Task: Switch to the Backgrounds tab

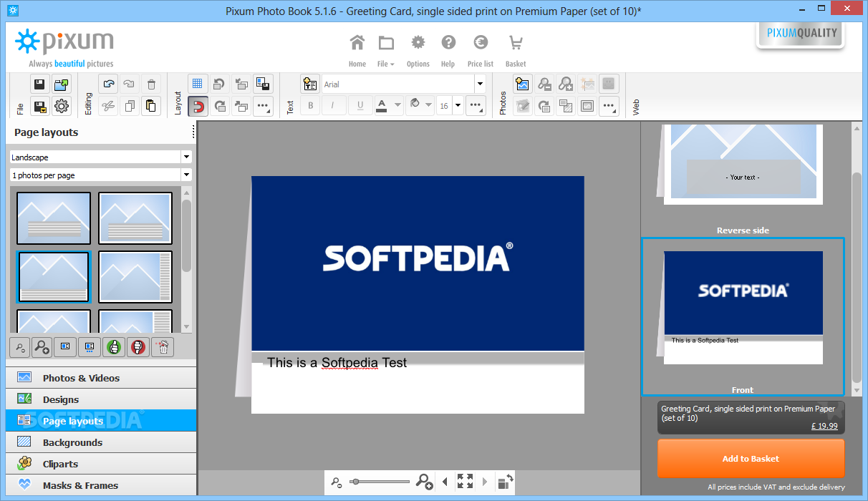Action: point(101,442)
